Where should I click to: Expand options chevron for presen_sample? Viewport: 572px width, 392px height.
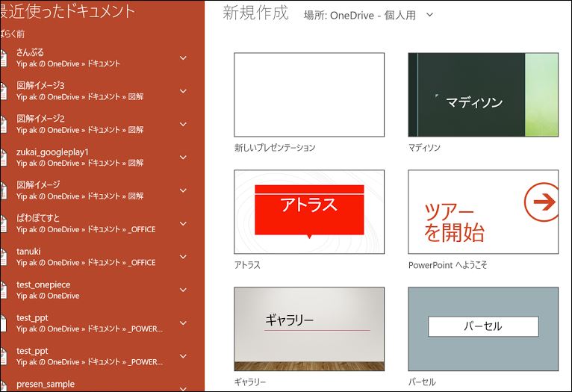pos(183,388)
